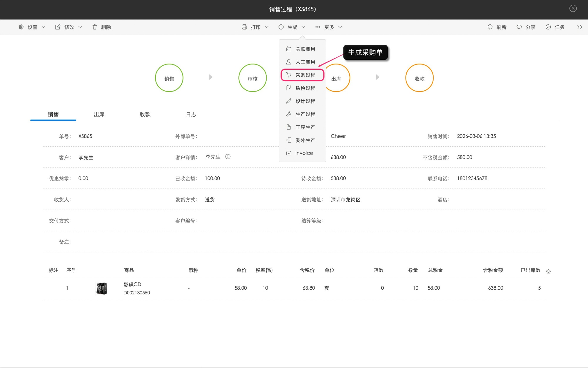588x368 pixels.
Task: Click the customer details info icon
Action: 228,157
